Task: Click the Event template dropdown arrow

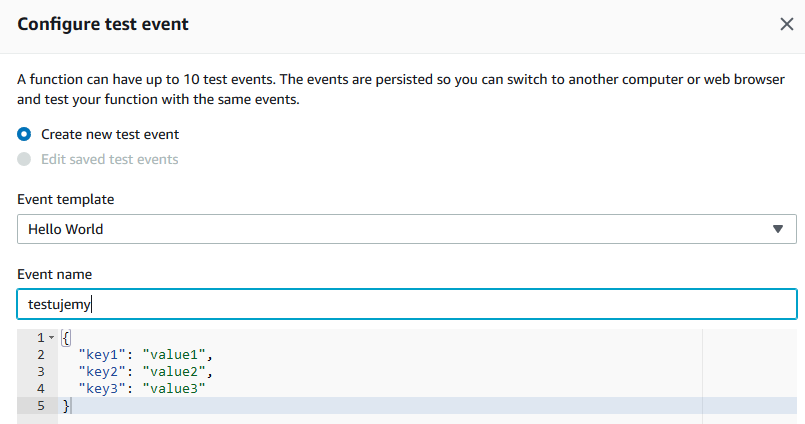Action: [778, 229]
